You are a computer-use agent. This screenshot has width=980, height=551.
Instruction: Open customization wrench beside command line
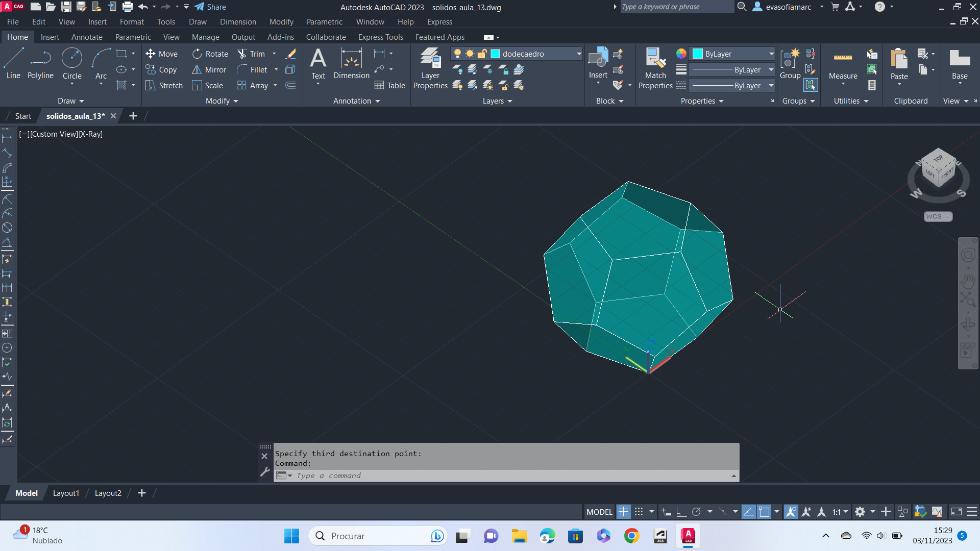coord(264,472)
